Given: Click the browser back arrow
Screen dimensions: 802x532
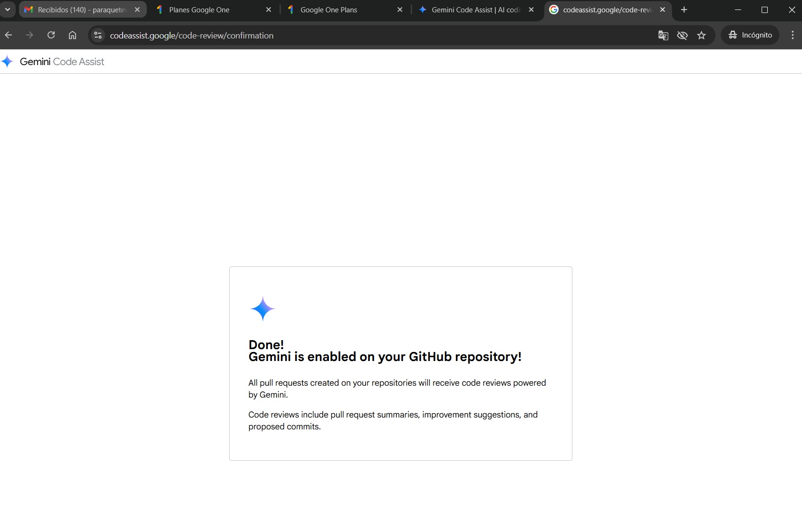Looking at the screenshot, I should (x=9, y=35).
